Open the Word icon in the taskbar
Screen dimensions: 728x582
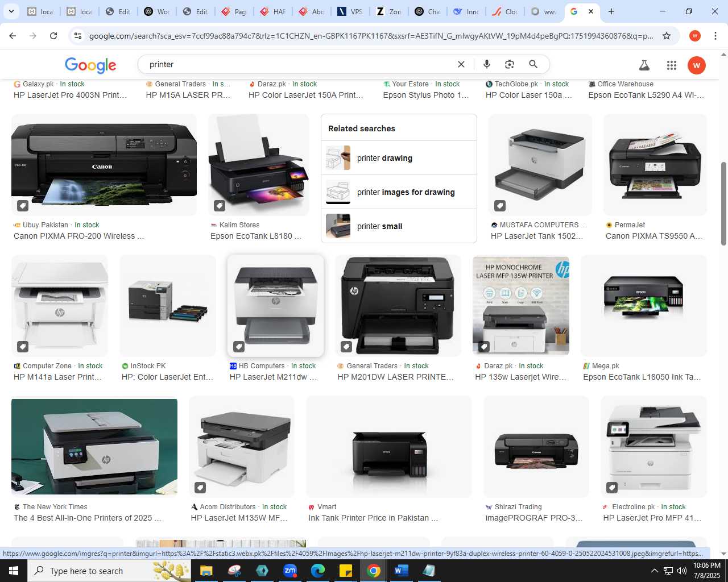pyautogui.click(x=401, y=571)
